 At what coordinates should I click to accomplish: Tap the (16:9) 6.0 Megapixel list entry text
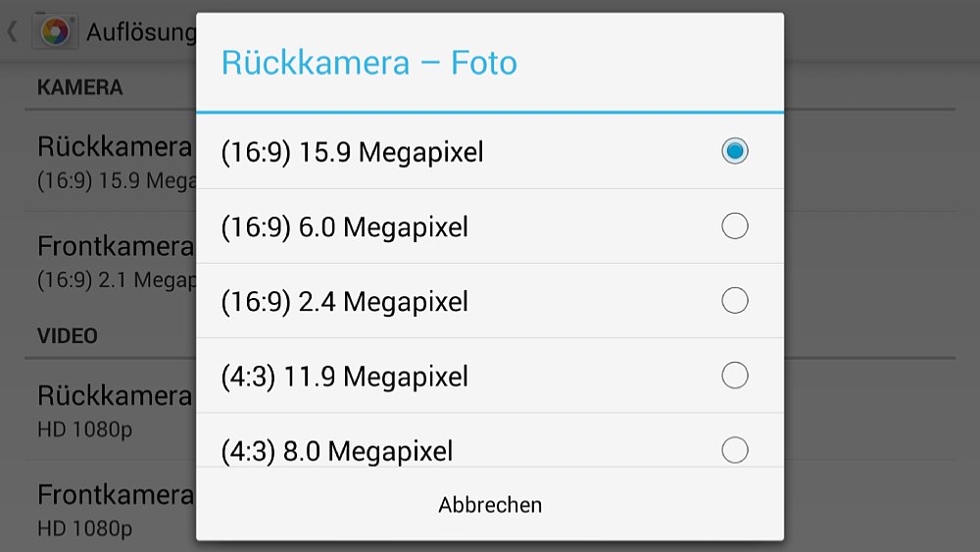click(x=344, y=226)
